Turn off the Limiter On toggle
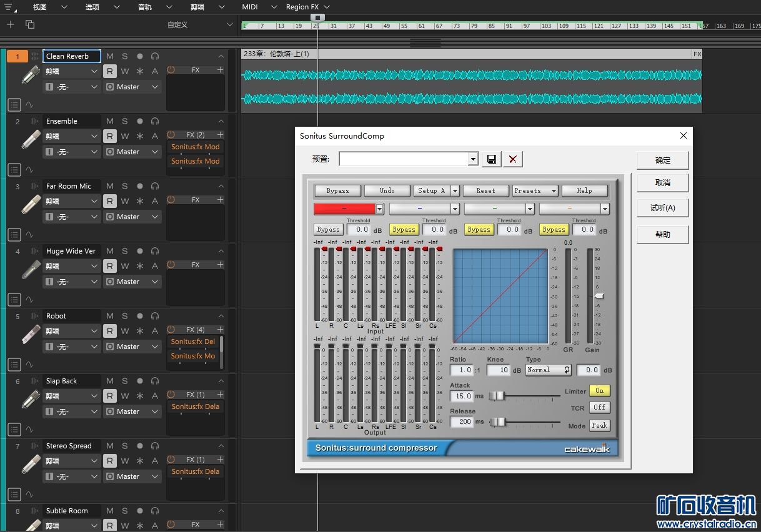 [x=599, y=391]
